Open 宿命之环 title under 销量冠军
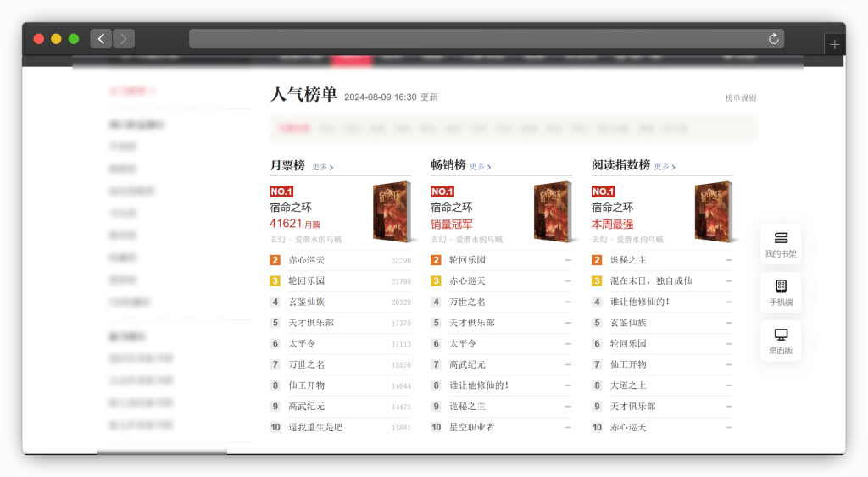 (452, 208)
